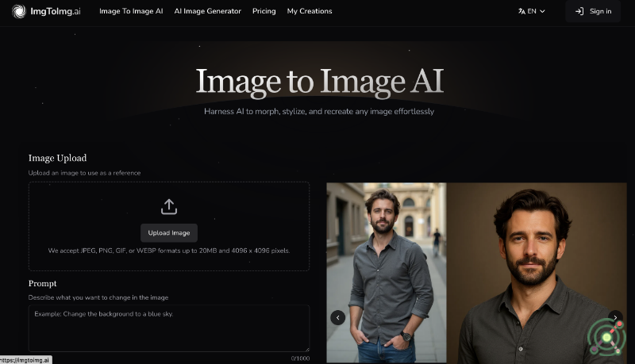The height and width of the screenshot is (364, 635).
Task: Click the sign in arrow icon
Action: click(x=579, y=11)
